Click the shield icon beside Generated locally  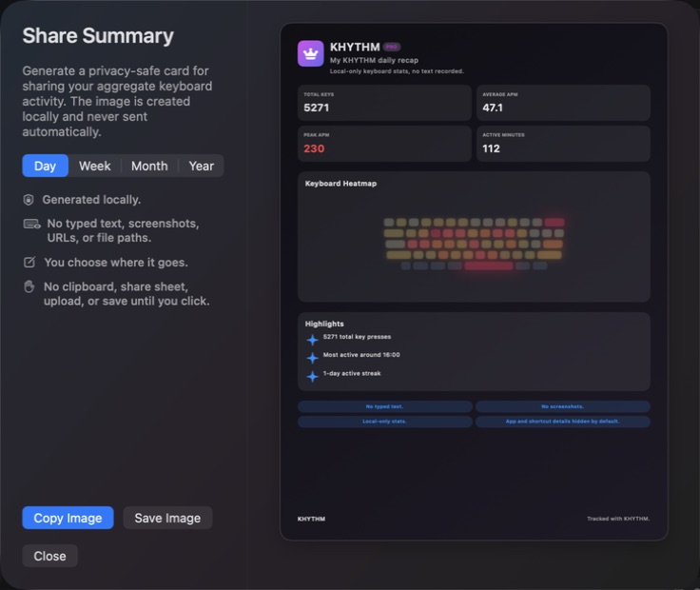tap(29, 200)
